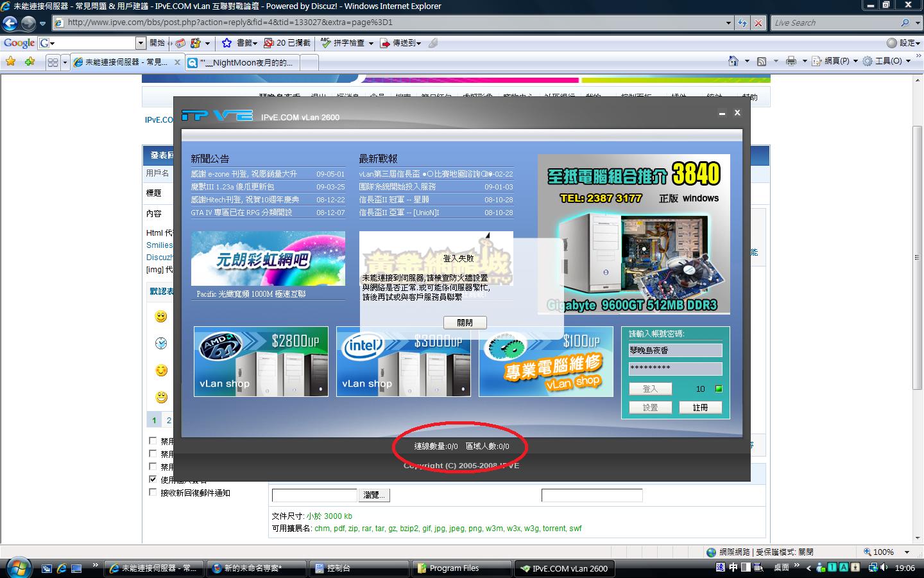Click the RSS feeds icon
This screenshot has height=578, width=924.
pyautogui.click(x=762, y=61)
